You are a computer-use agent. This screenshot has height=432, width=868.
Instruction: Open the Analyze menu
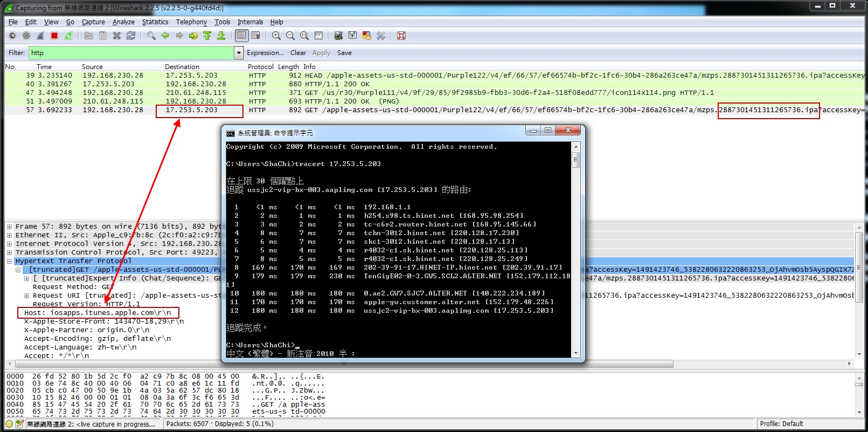[x=123, y=22]
